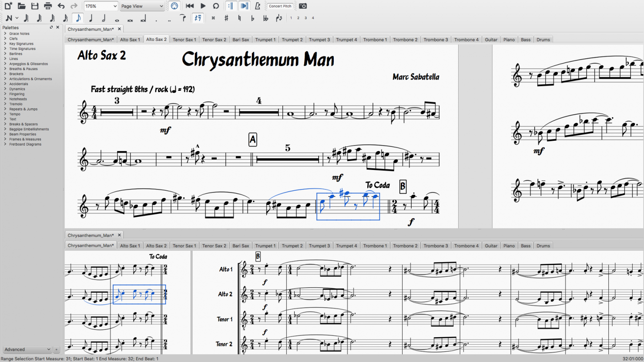
Task: Apply a sharp accidental from the toolbar
Action: (226, 18)
